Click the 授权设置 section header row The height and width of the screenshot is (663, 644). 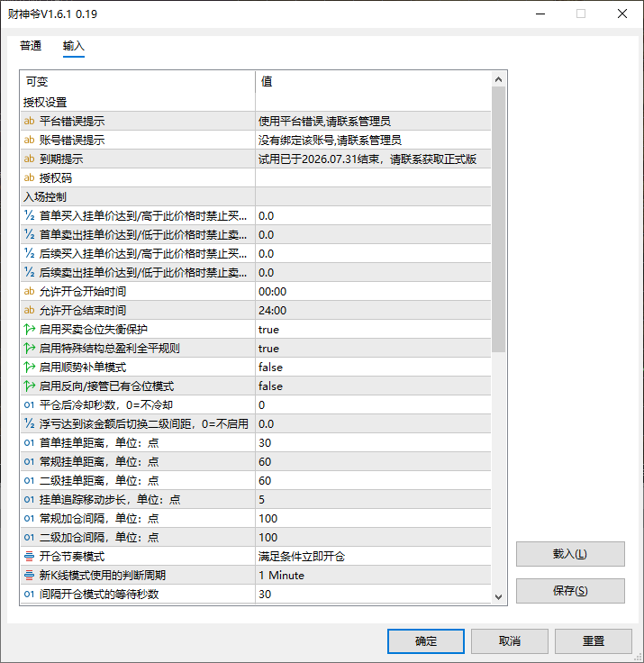coord(256,103)
